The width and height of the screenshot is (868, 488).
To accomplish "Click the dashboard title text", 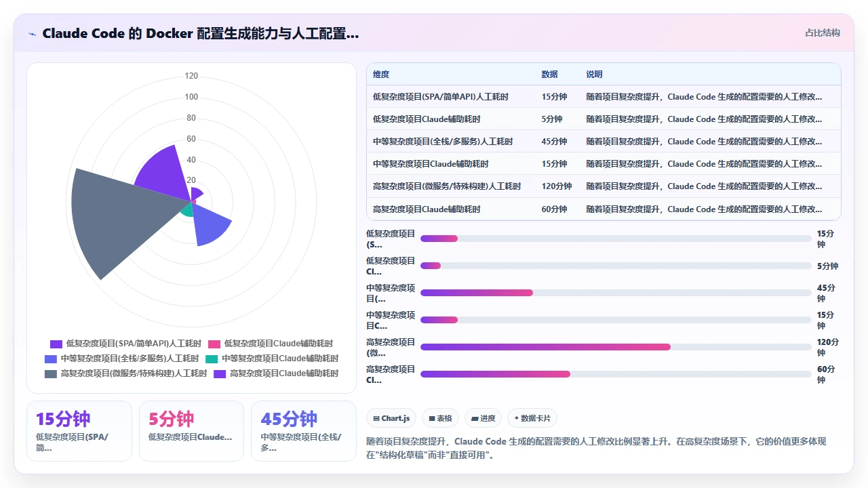I will 201,34.
